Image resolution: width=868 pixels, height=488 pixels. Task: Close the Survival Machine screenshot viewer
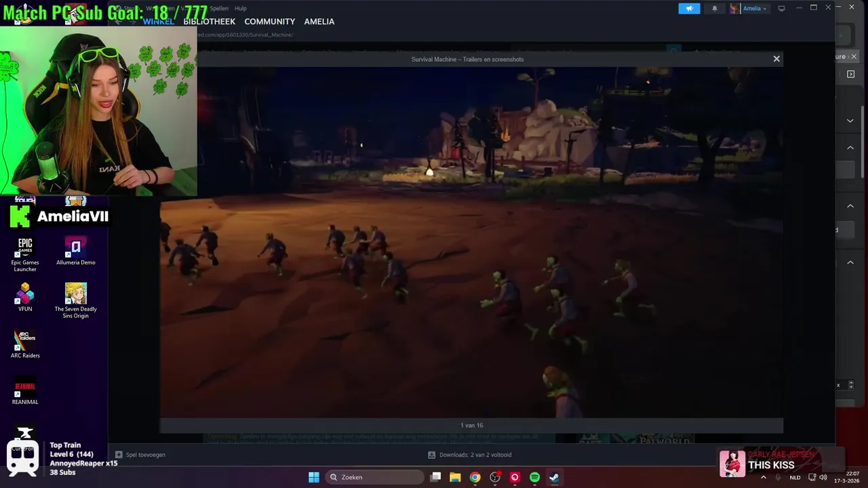click(776, 59)
